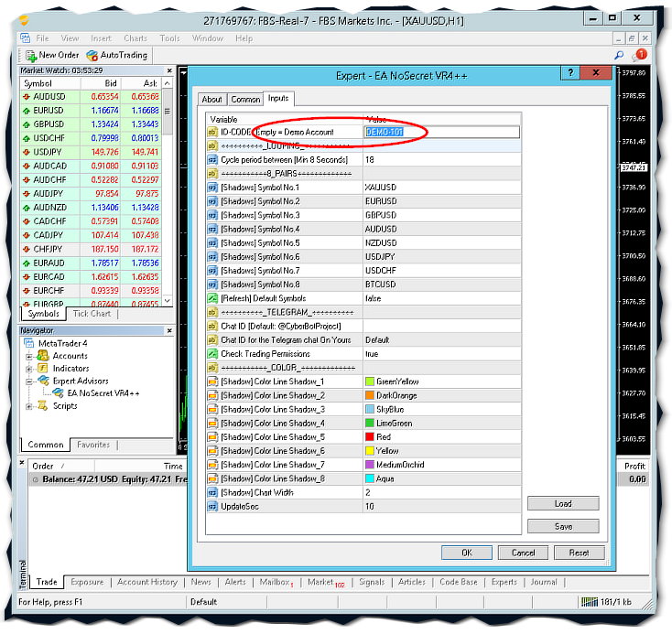Click the Load button

(x=563, y=503)
